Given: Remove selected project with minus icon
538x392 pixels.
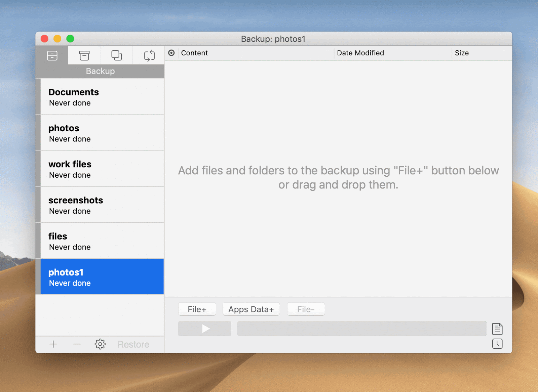Looking at the screenshot, I should [77, 344].
